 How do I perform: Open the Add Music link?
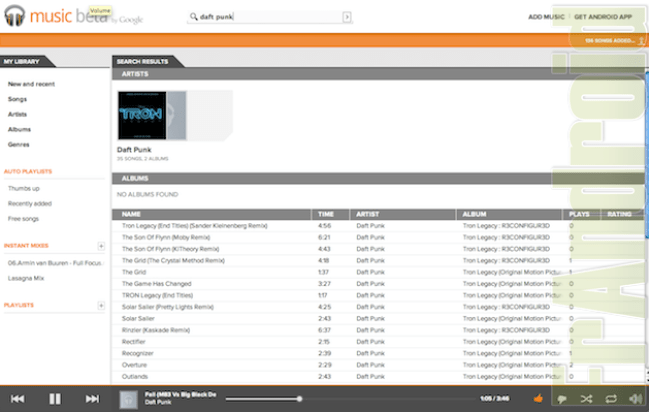[x=546, y=17]
